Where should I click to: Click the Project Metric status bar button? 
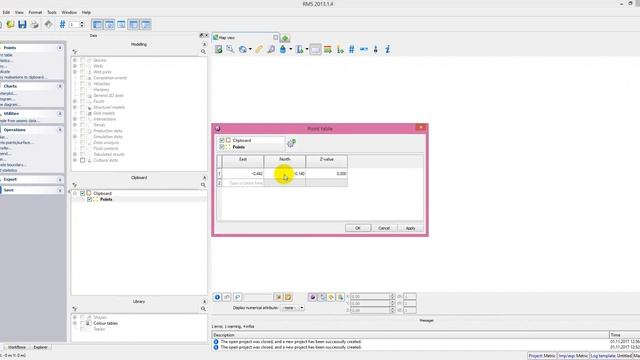point(542,356)
